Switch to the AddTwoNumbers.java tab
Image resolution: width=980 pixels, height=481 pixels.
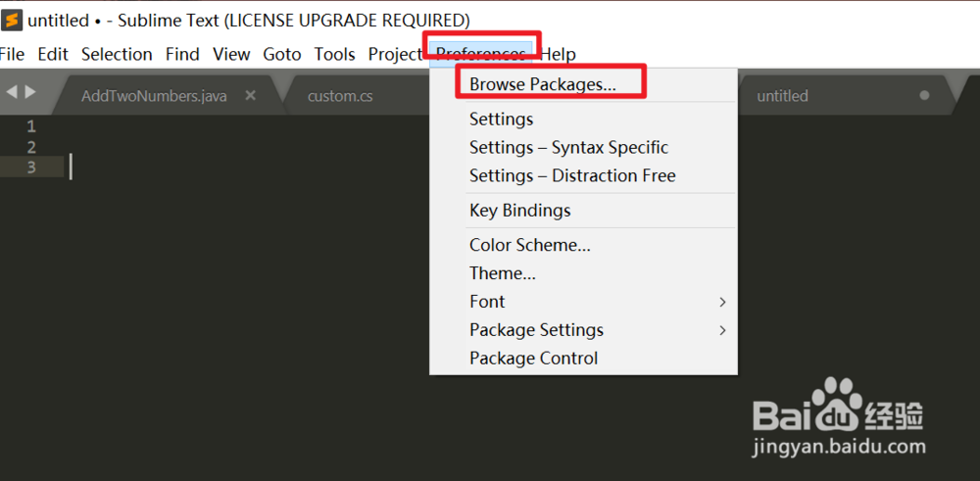pos(154,96)
